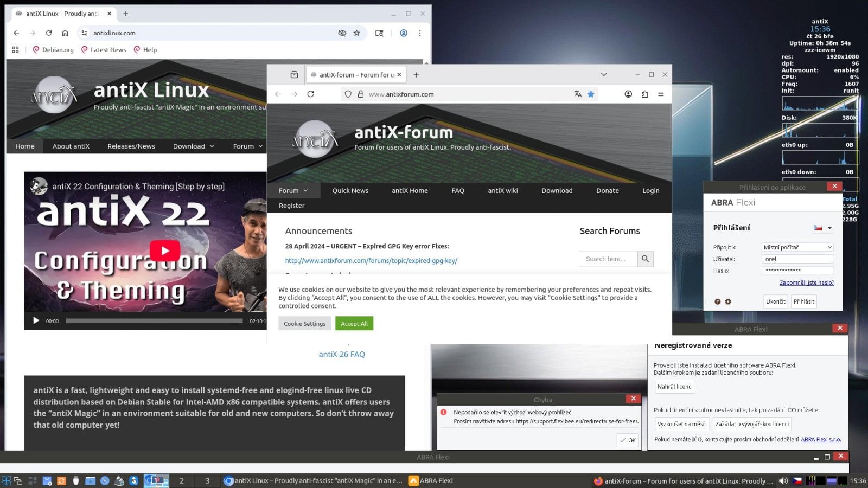This screenshot has height=488, width=868.
Task: Switch to workspace 2 in taskbar
Action: [x=182, y=480]
